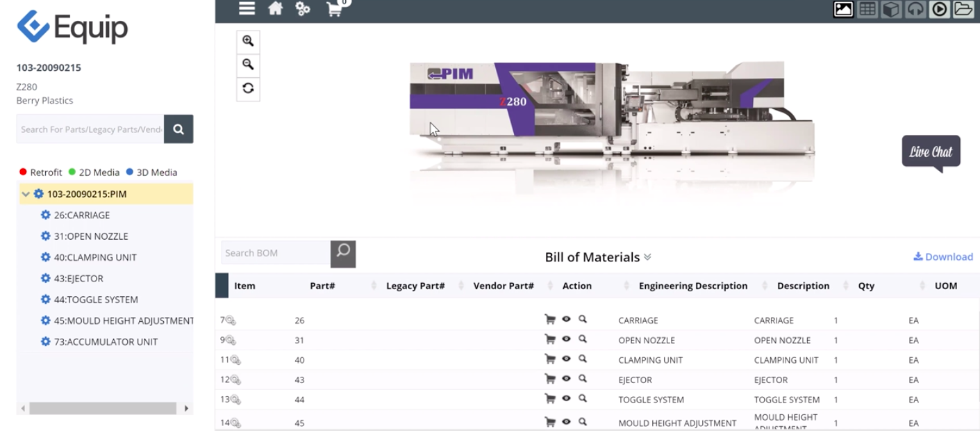Viewport: 980px width, 431px height.
Task: Open the hamburger menu in top bar
Action: tap(247, 8)
